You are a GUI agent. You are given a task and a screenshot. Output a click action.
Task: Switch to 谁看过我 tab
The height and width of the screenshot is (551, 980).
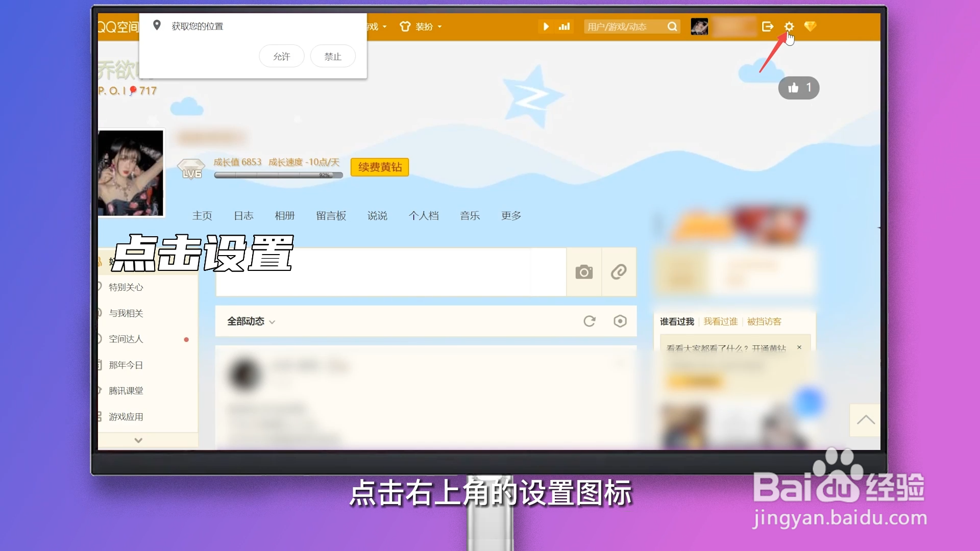pos(677,321)
